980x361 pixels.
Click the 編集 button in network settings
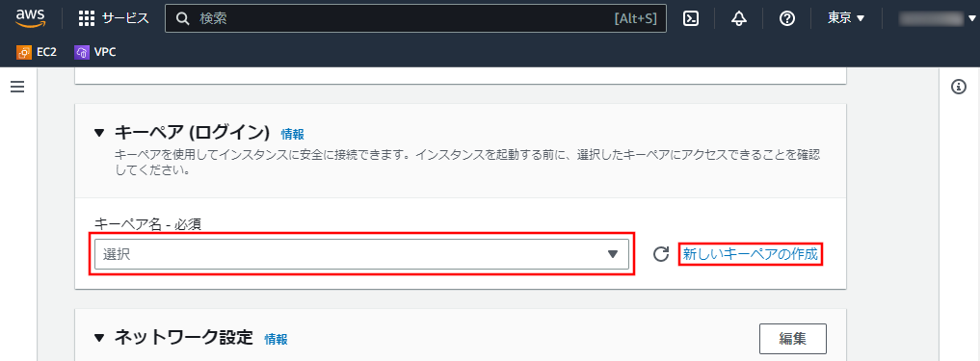[x=793, y=339]
